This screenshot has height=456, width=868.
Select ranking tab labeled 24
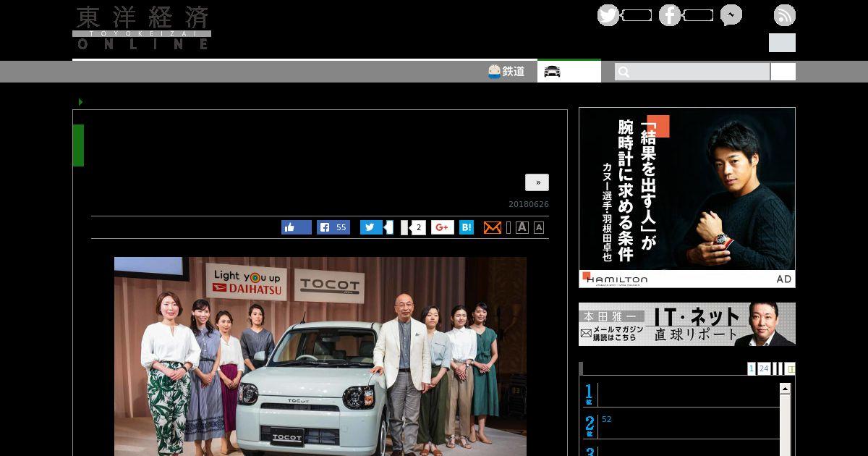click(764, 368)
